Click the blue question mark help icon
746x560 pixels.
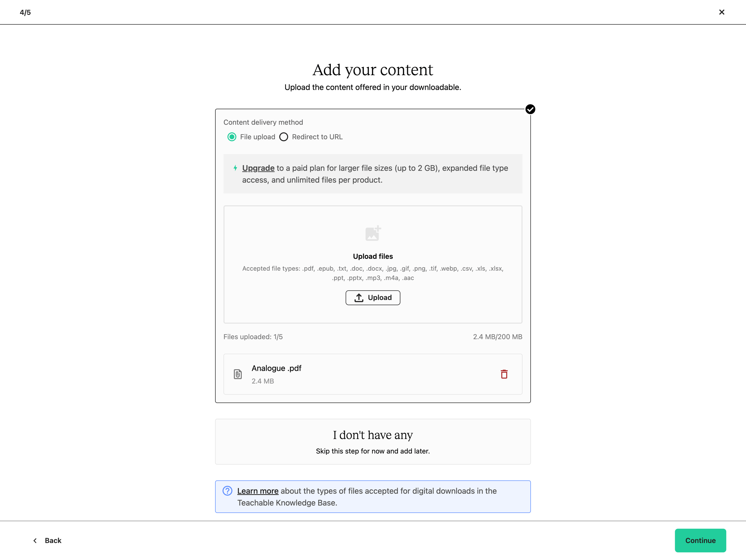click(227, 491)
